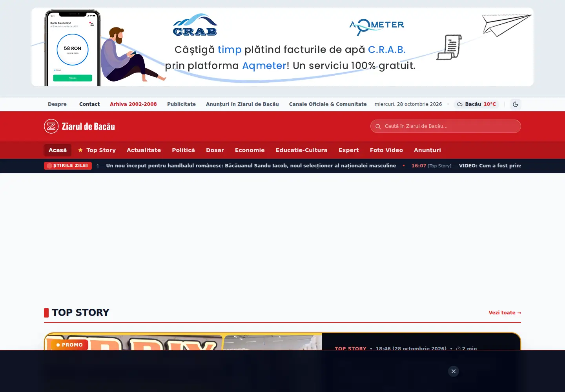Open the Bacău weather cloud icon

(460, 104)
